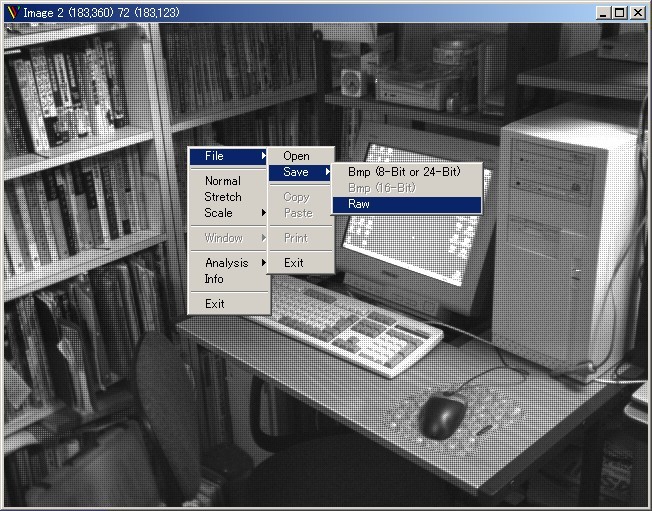
Task: Click Exit in the File submenu
Action: (x=300, y=263)
